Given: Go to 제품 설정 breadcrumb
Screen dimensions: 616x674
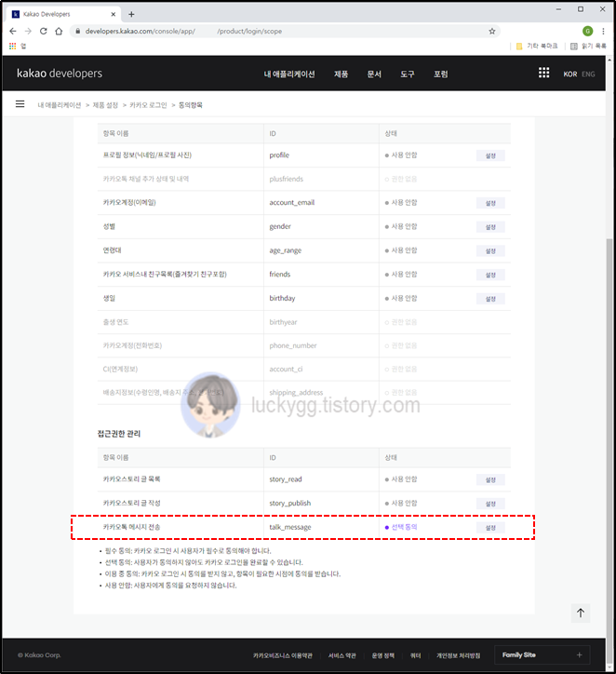Looking at the screenshot, I should (105, 105).
